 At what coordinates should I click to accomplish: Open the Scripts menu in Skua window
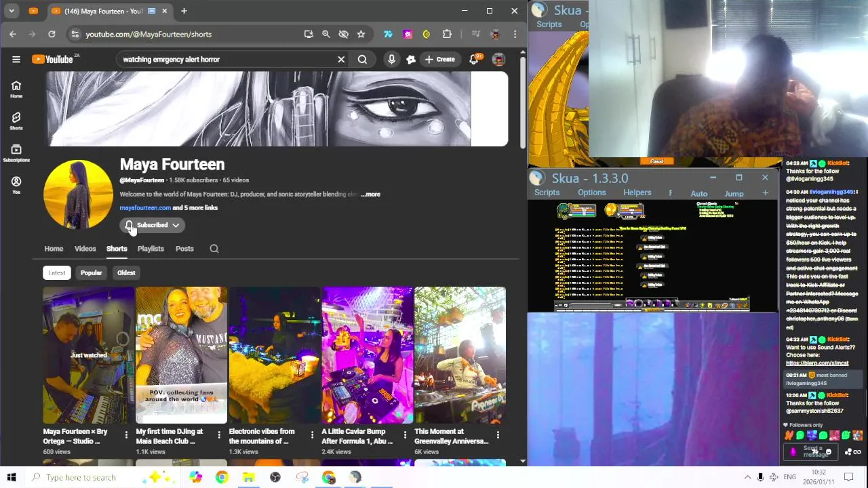(x=547, y=192)
